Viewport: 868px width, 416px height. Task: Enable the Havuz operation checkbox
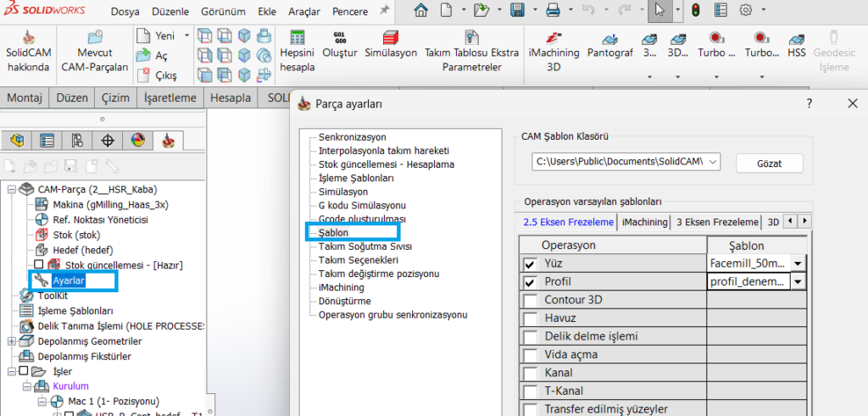pos(530,318)
